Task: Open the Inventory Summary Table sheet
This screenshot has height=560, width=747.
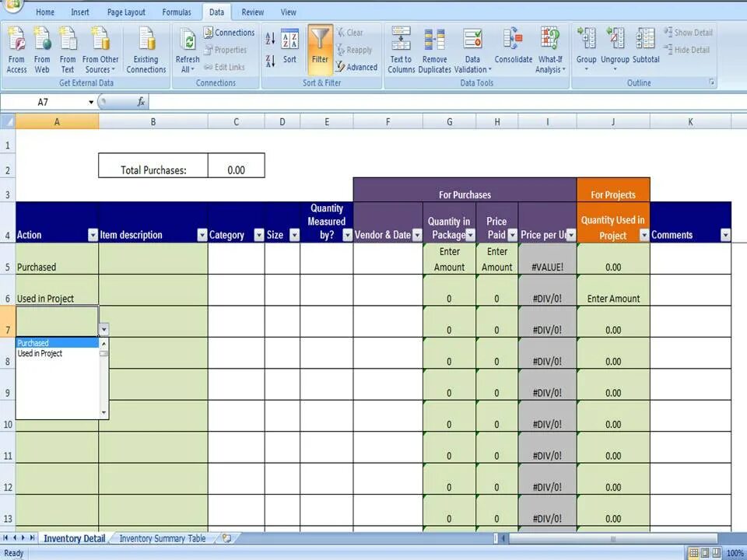Action: click(163, 538)
